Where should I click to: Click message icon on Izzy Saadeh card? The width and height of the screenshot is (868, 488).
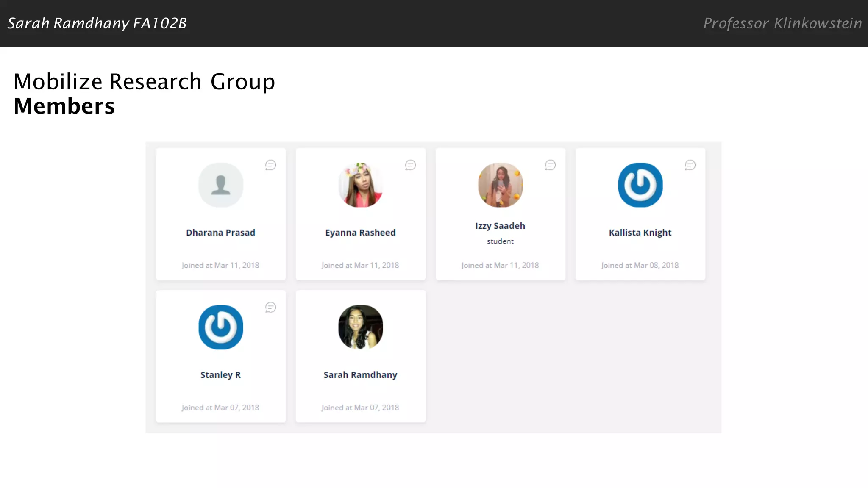pyautogui.click(x=550, y=165)
